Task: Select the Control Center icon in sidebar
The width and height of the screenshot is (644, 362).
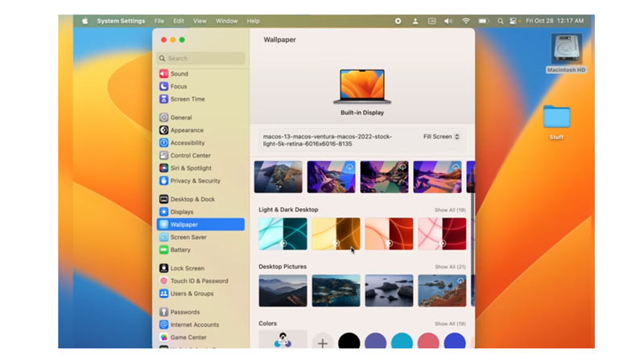Action: (x=163, y=155)
